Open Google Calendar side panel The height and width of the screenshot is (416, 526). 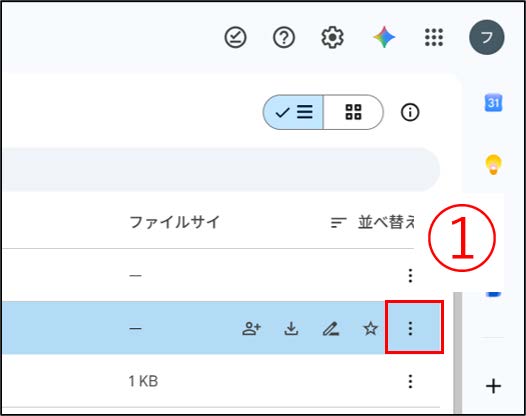coord(493,102)
